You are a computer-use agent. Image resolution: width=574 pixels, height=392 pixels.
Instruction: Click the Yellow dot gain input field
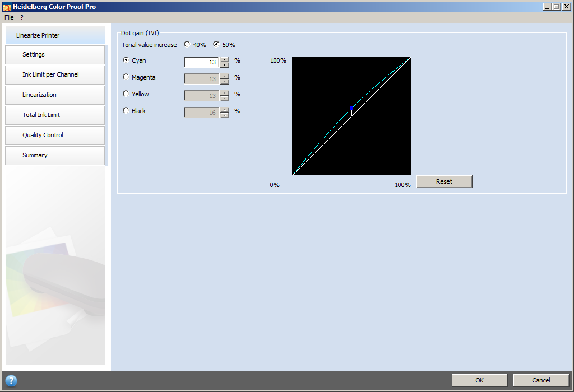(201, 96)
